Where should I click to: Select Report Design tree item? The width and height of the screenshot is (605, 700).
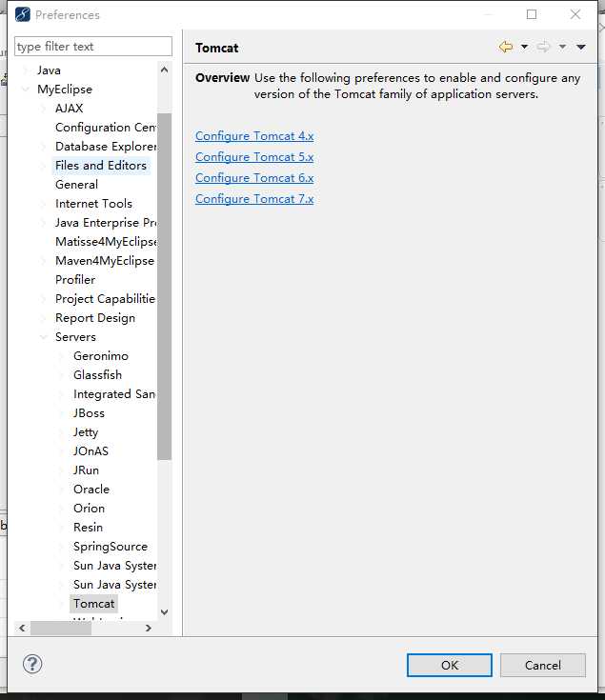(x=95, y=318)
